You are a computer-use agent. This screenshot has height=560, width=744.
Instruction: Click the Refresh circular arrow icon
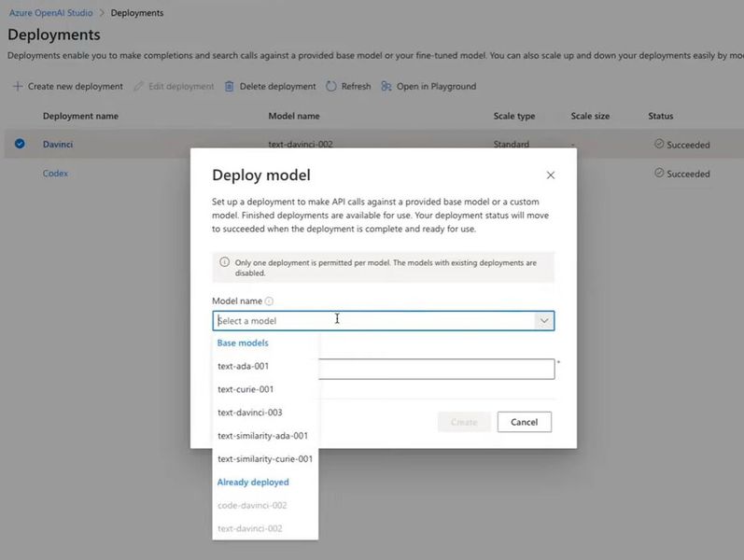point(331,87)
